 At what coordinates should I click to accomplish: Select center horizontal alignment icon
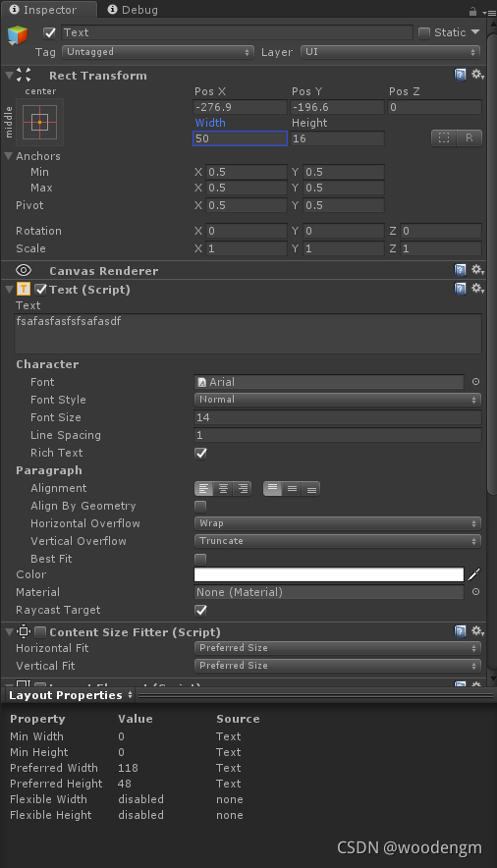coord(223,489)
